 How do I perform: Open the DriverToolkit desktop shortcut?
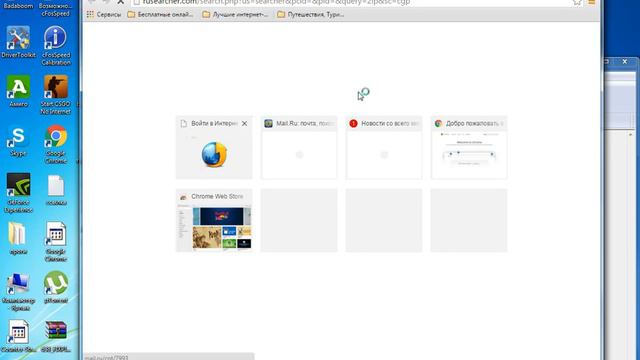pos(18,42)
